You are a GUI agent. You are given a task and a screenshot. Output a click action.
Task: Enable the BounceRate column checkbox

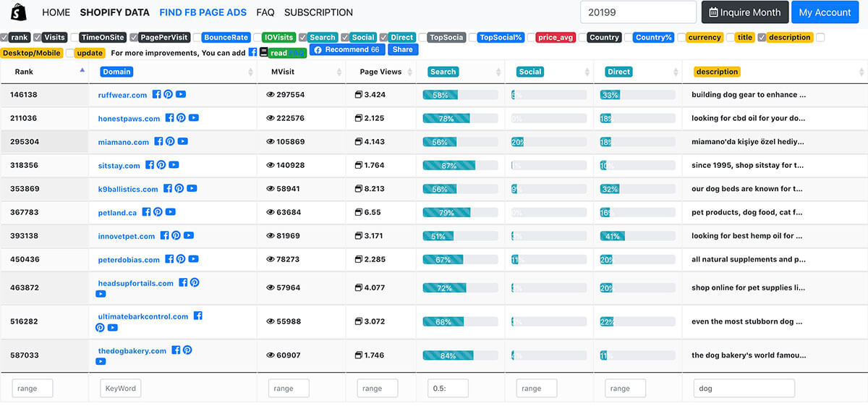(x=197, y=37)
